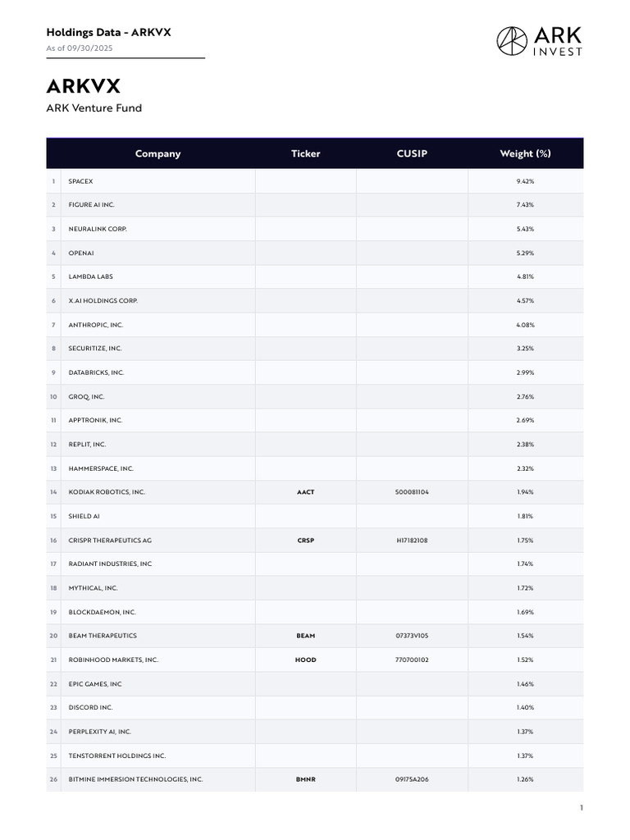Click the ARK Invest logo
Screen dimensions: 630x840
pos(539,41)
